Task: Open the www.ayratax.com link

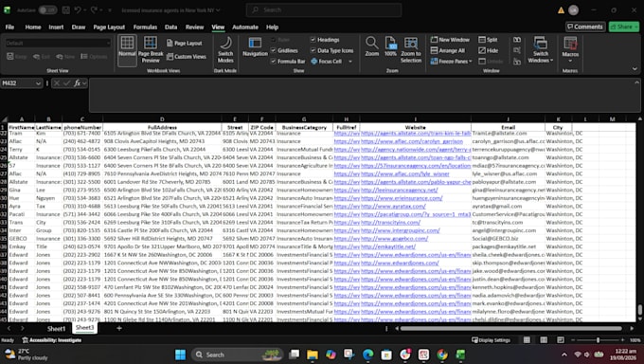Action: pos(393,206)
